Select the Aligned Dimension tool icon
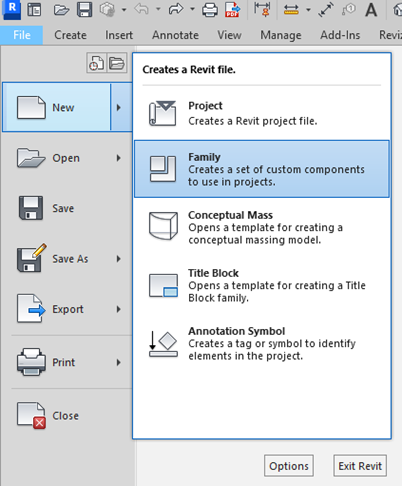The width and height of the screenshot is (402, 486). (x=325, y=10)
